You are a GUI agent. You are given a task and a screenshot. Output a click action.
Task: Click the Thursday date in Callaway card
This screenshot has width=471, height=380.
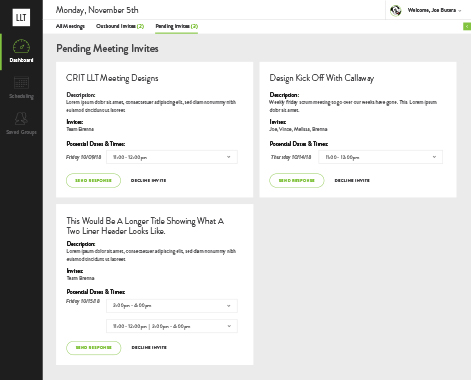(x=291, y=157)
